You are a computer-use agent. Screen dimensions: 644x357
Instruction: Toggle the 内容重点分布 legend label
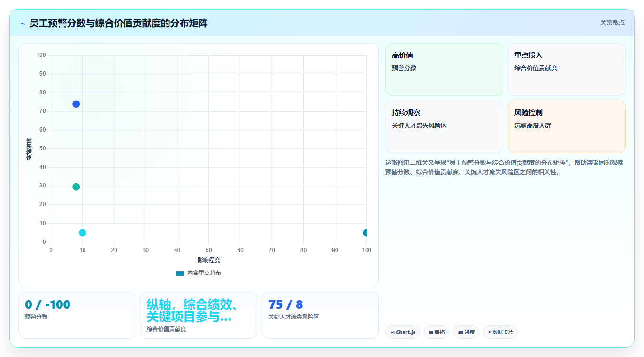(x=204, y=273)
